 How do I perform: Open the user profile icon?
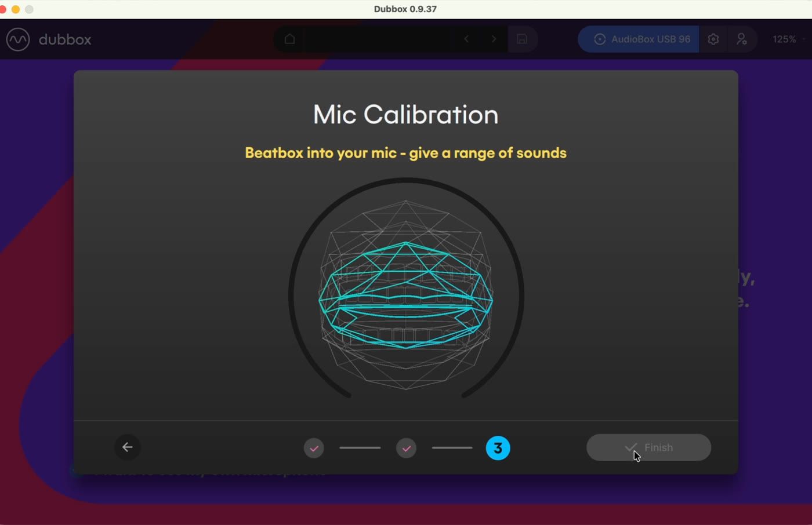pos(742,39)
